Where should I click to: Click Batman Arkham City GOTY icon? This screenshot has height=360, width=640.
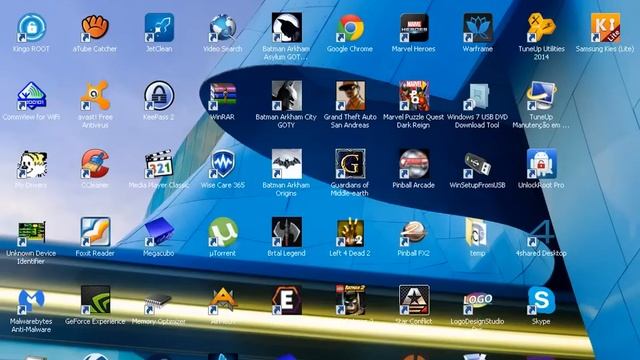tap(287, 96)
